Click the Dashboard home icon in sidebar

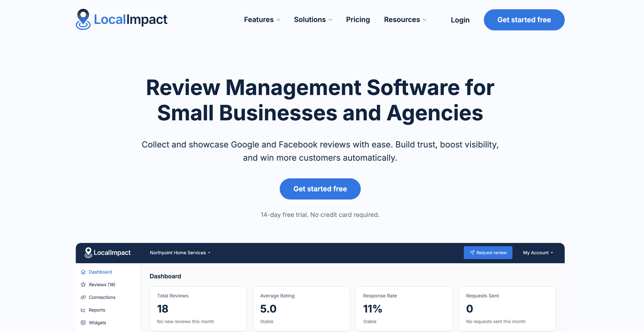tap(83, 272)
